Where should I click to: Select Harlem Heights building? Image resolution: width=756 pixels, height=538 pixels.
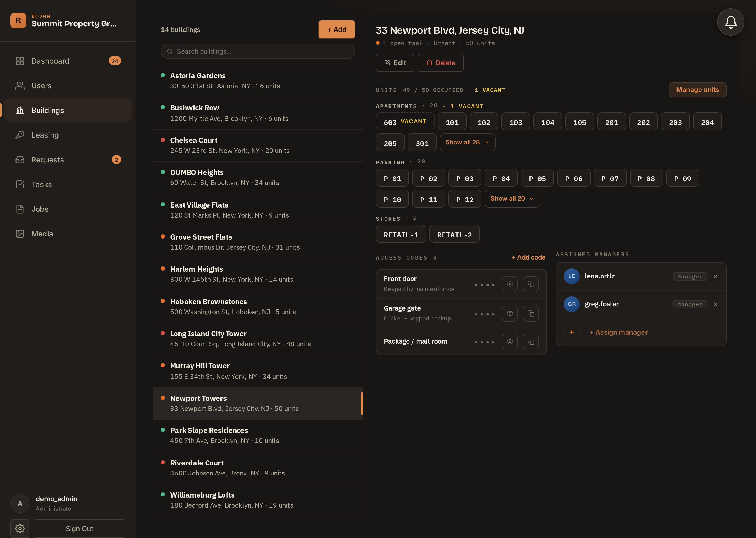point(258,274)
